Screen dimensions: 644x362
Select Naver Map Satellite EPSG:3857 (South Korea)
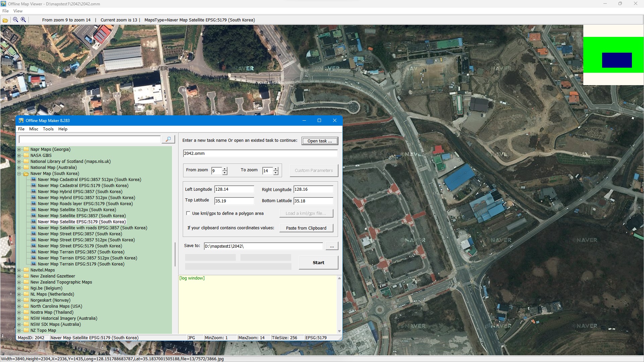tap(82, 216)
